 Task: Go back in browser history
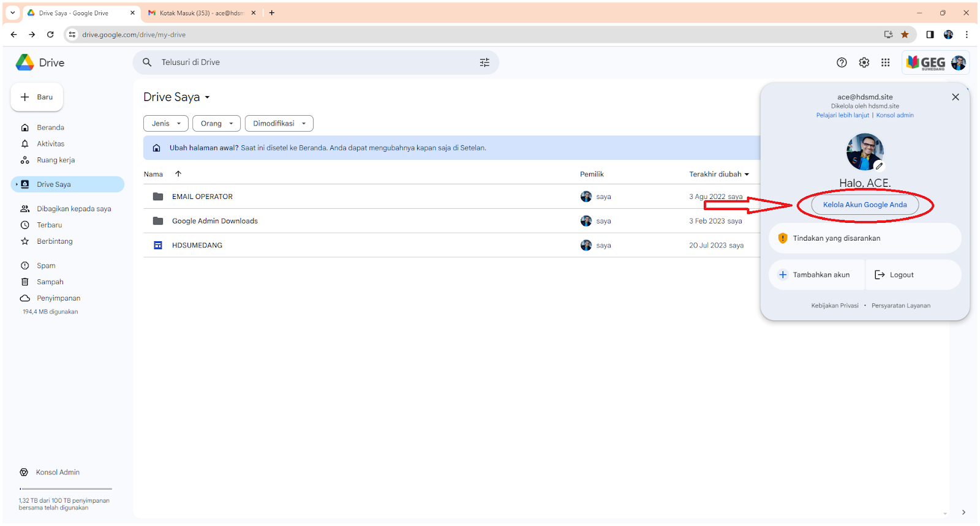click(13, 34)
